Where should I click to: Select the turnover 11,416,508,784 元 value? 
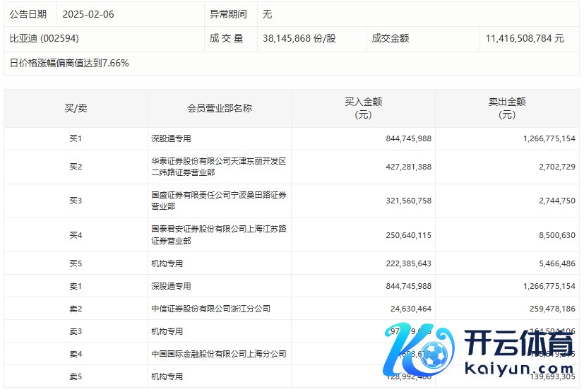tap(524, 38)
